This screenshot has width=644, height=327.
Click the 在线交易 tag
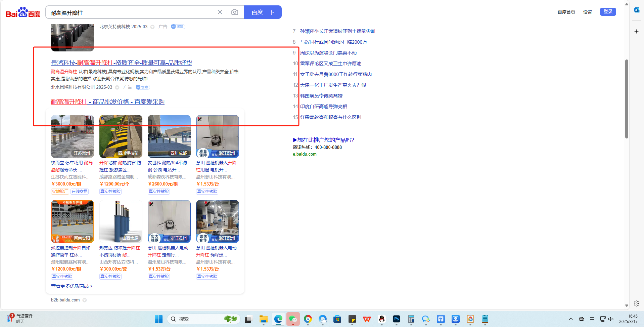[80, 192]
